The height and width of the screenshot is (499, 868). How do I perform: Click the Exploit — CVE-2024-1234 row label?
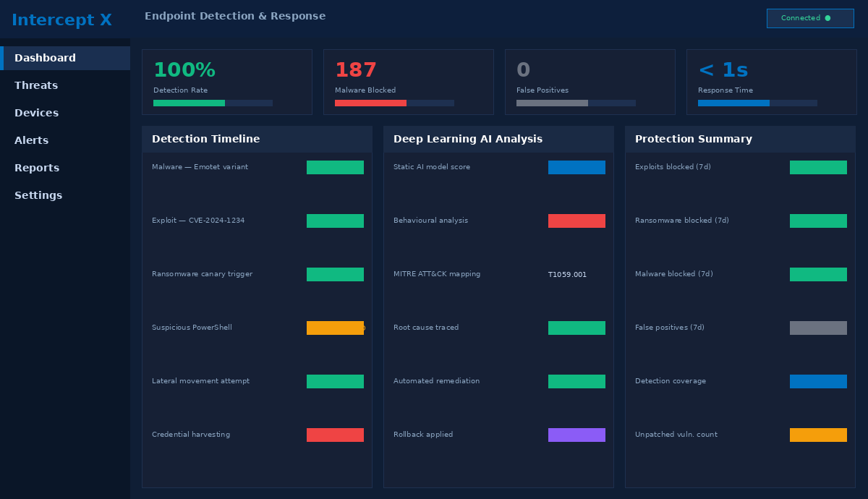coord(198,221)
